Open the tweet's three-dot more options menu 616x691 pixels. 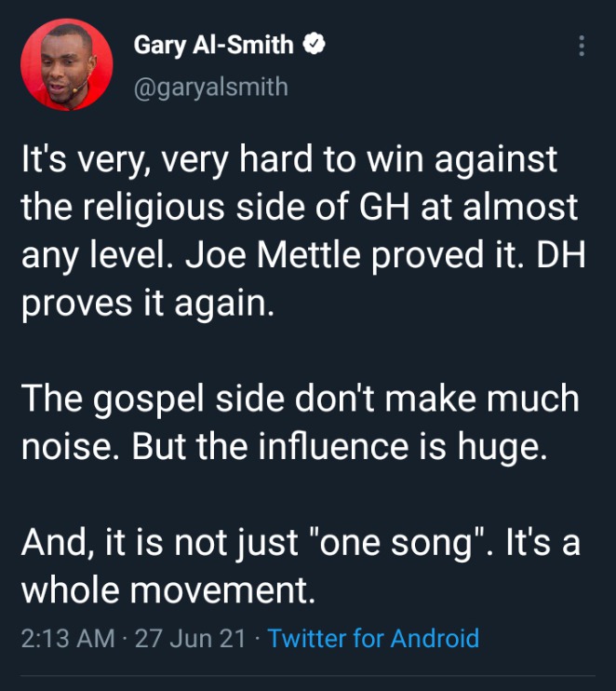583,47
